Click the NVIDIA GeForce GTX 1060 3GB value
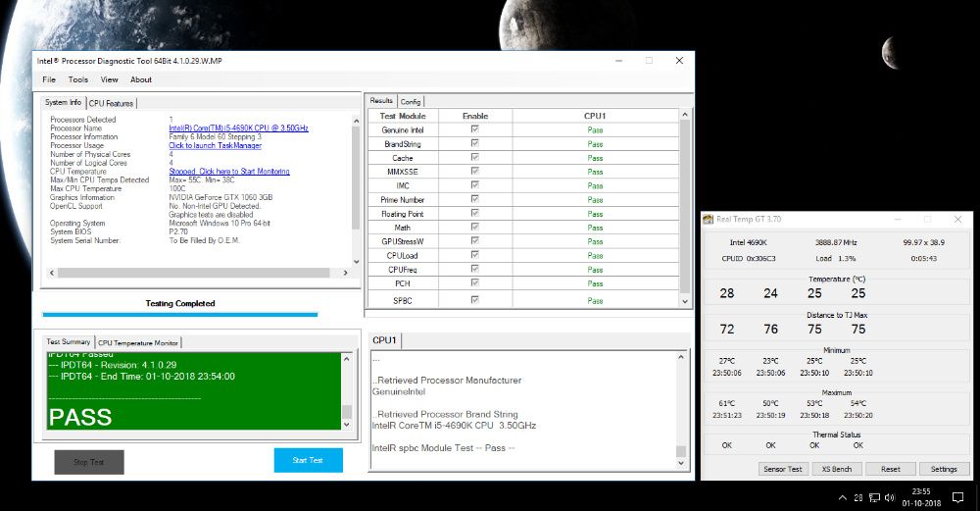Image resolution: width=980 pixels, height=511 pixels. point(220,197)
